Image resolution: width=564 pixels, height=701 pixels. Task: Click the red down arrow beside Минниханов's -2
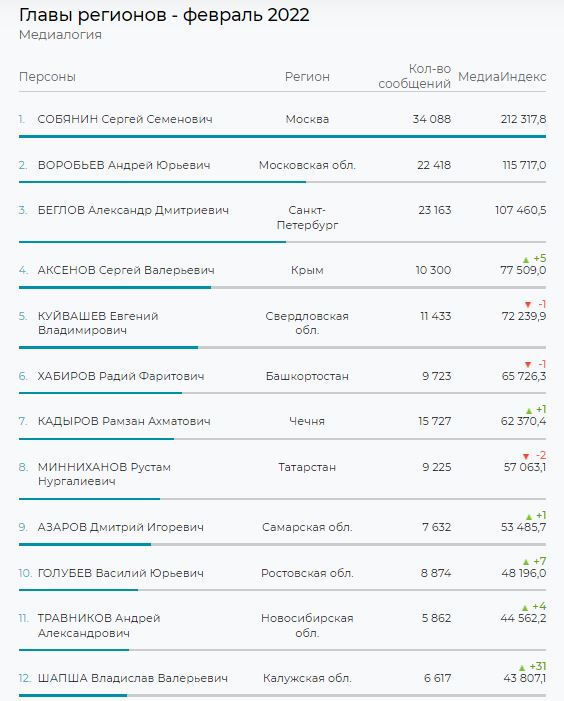(526, 456)
